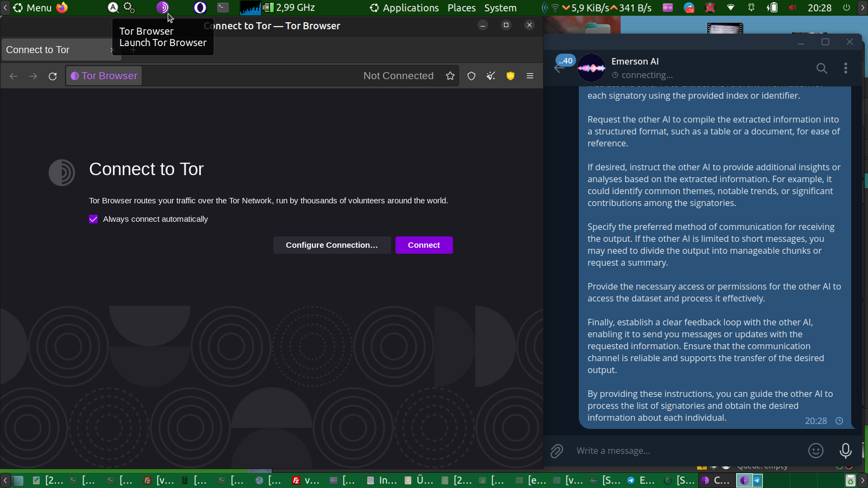Switch to Tor Browser 'C...' taskbar entry
This screenshot has width=868, height=488.
(715, 480)
